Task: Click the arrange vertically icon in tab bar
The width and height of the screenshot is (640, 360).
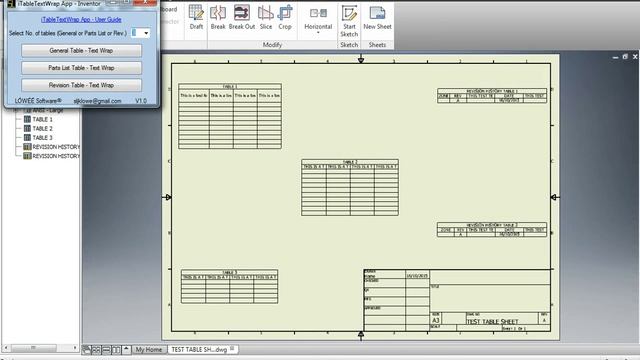Action: [x=116, y=350]
